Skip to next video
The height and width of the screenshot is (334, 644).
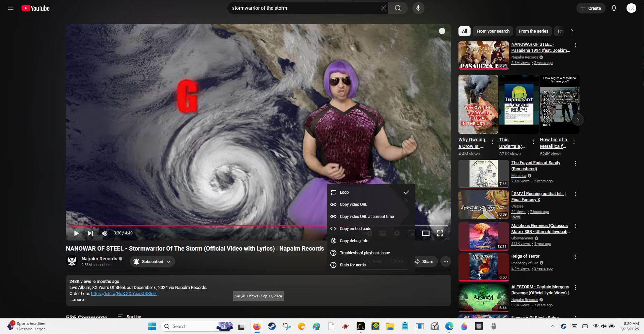(90, 233)
